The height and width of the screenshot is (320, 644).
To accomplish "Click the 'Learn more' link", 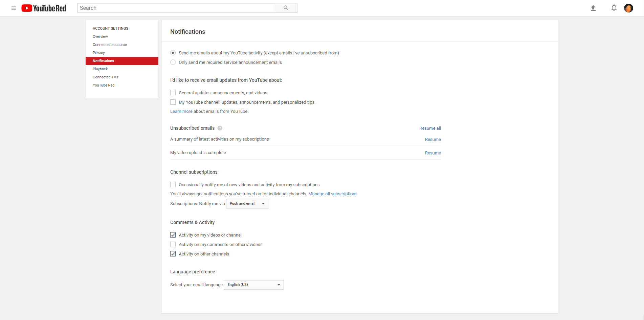I will pyautogui.click(x=181, y=112).
